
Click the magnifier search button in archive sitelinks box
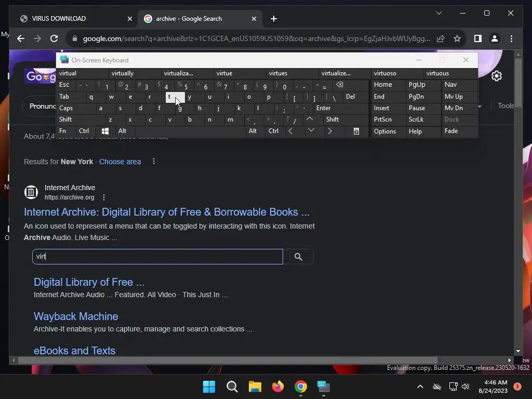[298, 257]
